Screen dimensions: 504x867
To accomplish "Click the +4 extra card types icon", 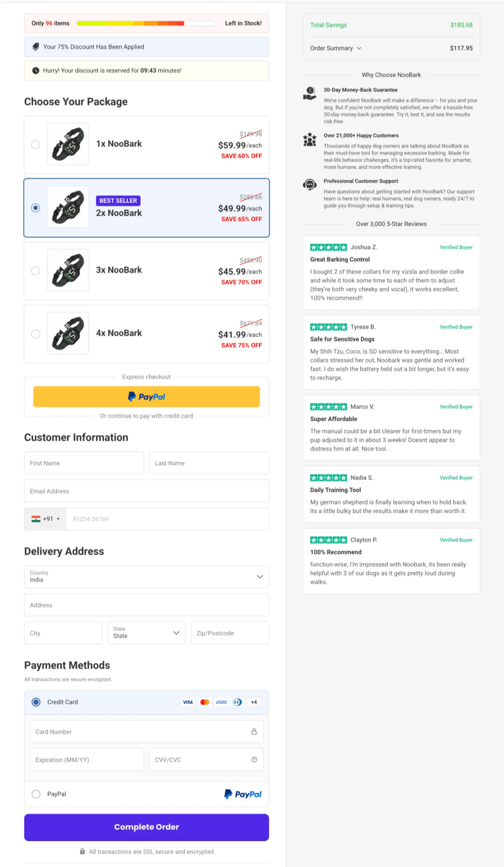I will 254,702.
